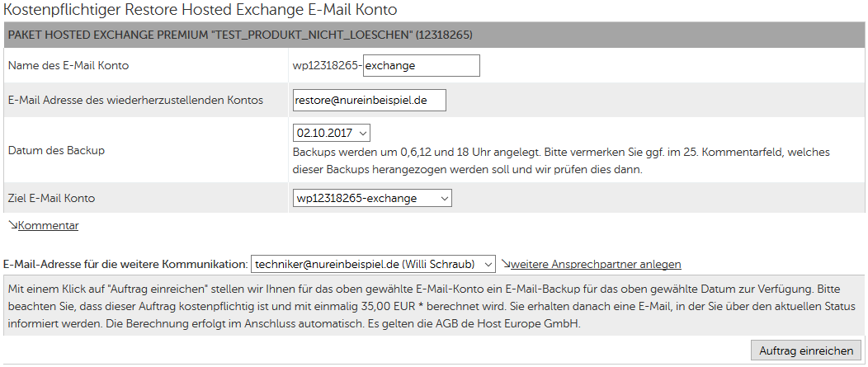Submit with the Auftrag einreichen button
The image size is (868, 367).
(806, 351)
